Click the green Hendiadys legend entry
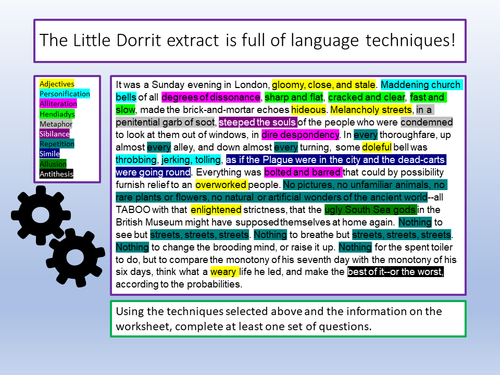 pos(57,114)
